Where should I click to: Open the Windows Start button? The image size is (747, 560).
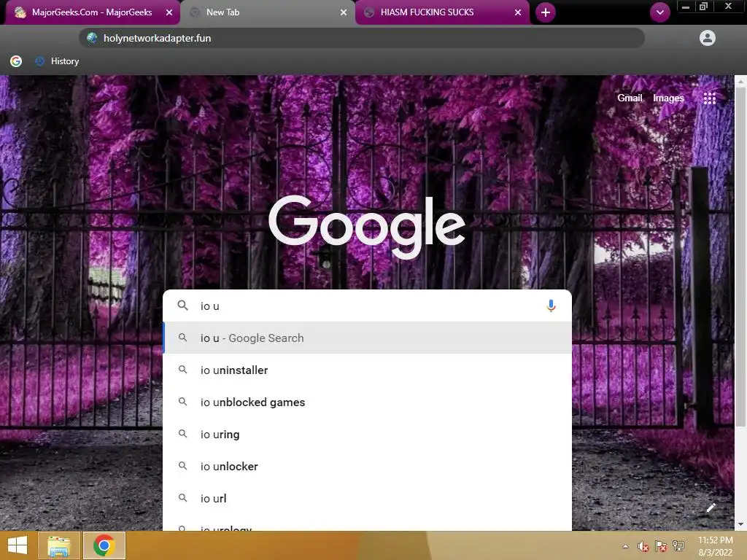point(18,545)
